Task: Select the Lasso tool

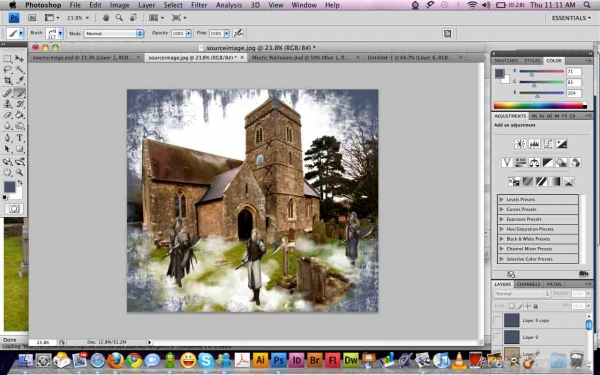Action: point(7,70)
